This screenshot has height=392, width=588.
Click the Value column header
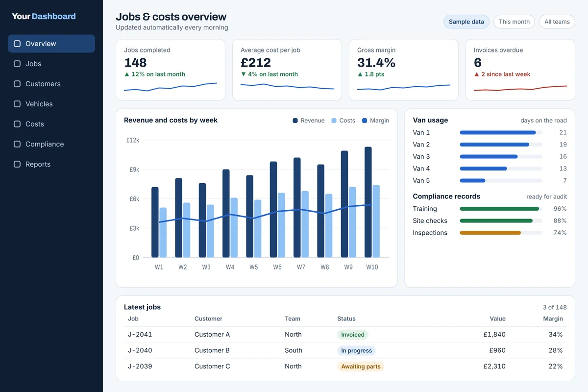[497, 318]
